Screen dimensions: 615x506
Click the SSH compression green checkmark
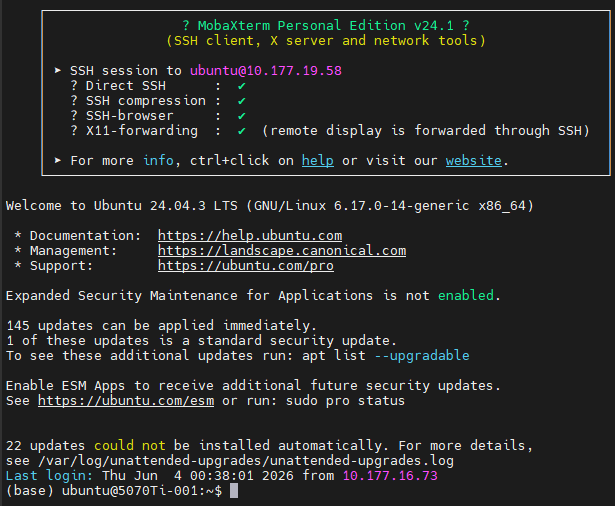pos(242,101)
